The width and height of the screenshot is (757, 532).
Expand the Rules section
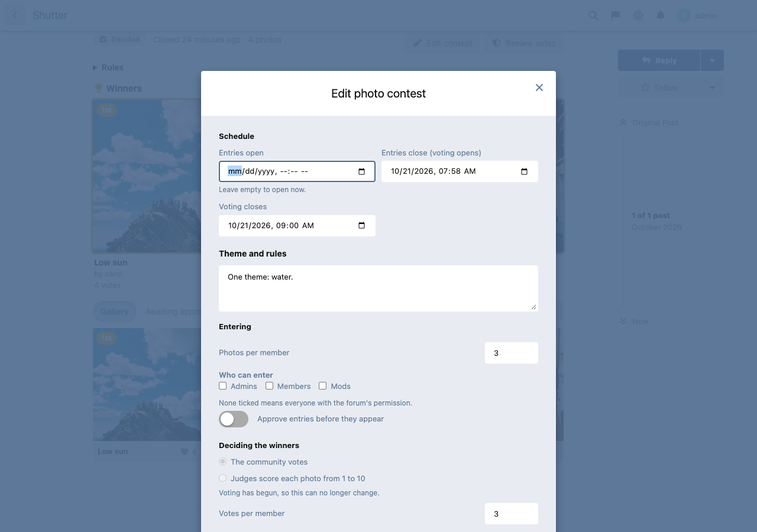pos(108,67)
